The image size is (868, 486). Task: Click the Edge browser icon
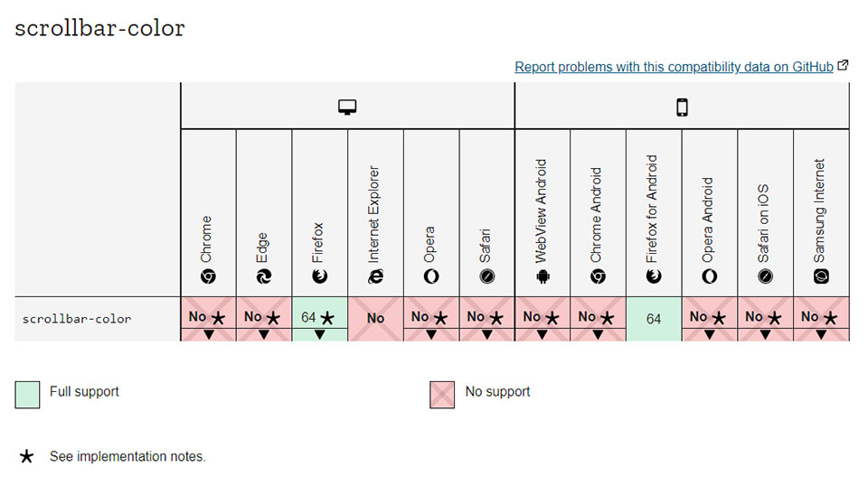[x=264, y=276]
